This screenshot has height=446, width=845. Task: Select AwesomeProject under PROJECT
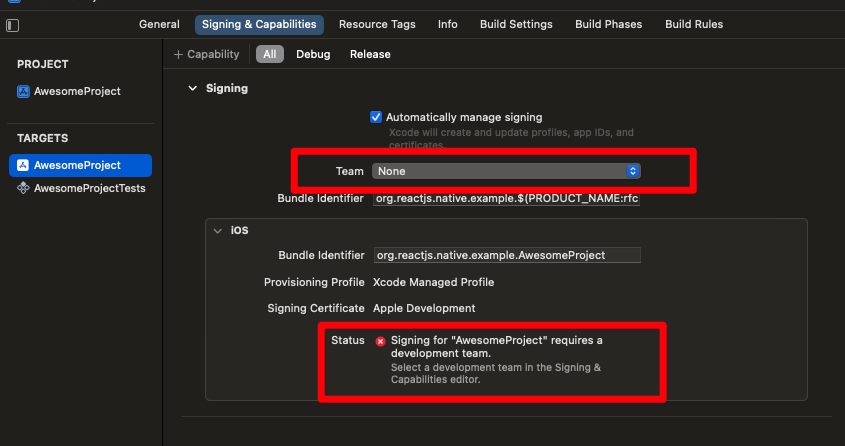pyautogui.click(x=77, y=91)
